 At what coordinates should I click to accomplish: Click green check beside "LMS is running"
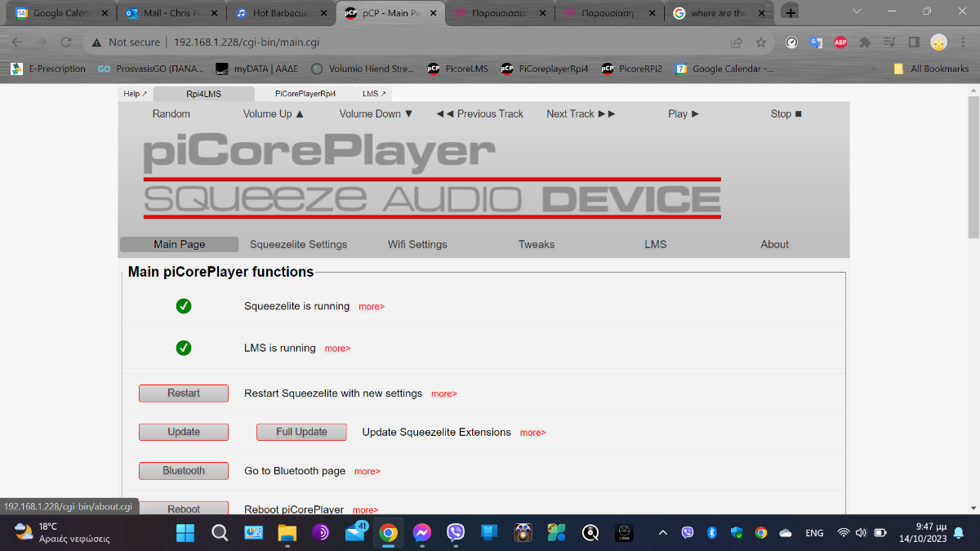coord(184,348)
